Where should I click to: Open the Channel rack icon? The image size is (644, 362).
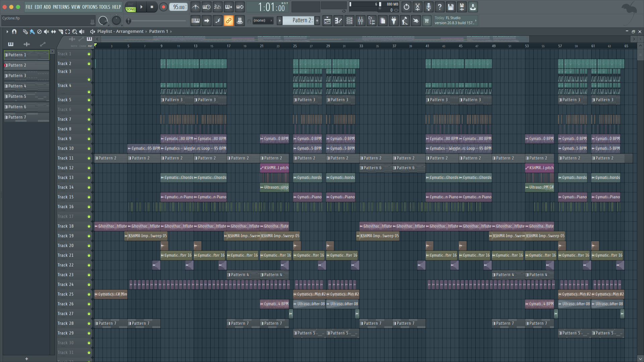(x=350, y=21)
